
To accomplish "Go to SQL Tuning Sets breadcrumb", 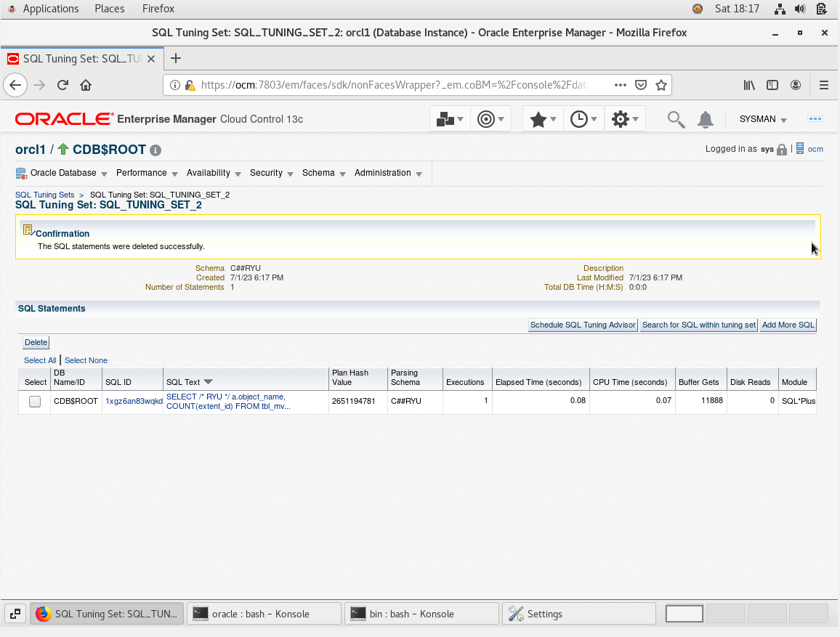I will [44, 195].
